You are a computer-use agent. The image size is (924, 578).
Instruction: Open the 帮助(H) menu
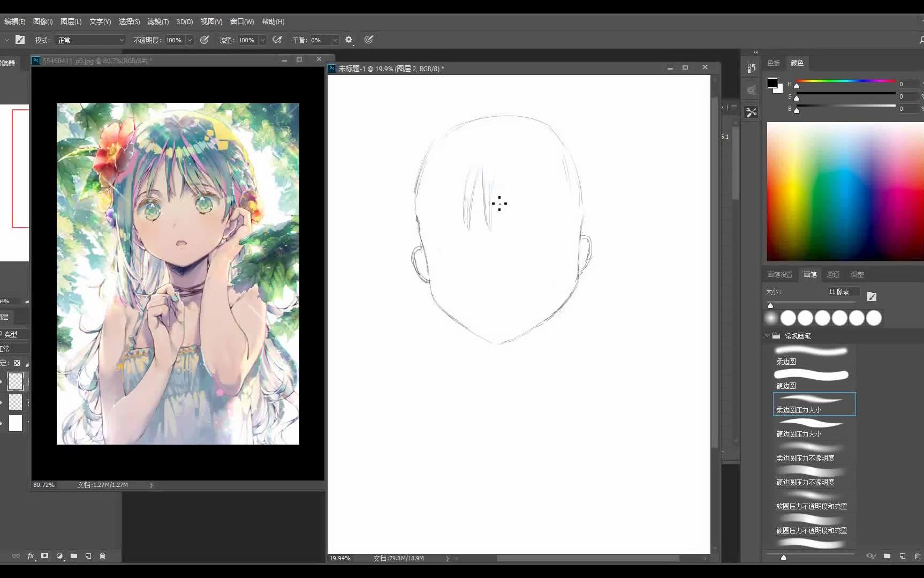[273, 21]
